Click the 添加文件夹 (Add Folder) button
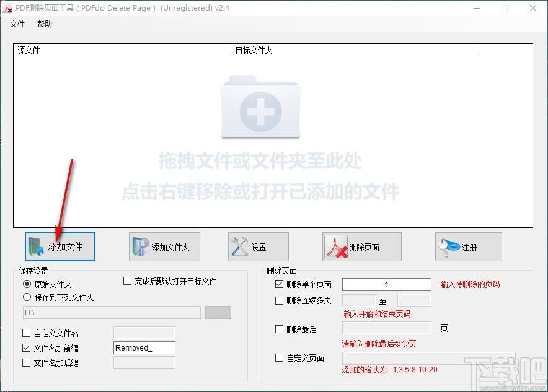Image resolution: width=548 pixels, height=392 pixels. (164, 247)
